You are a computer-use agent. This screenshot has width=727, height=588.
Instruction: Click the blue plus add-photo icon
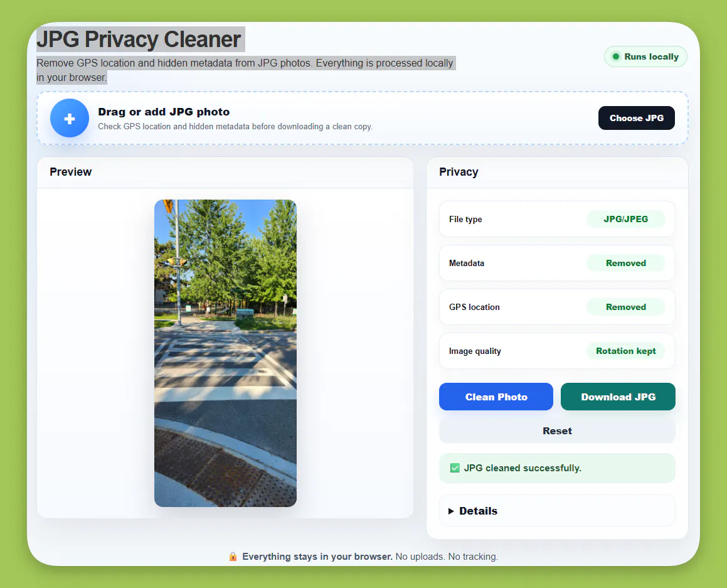point(70,118)
